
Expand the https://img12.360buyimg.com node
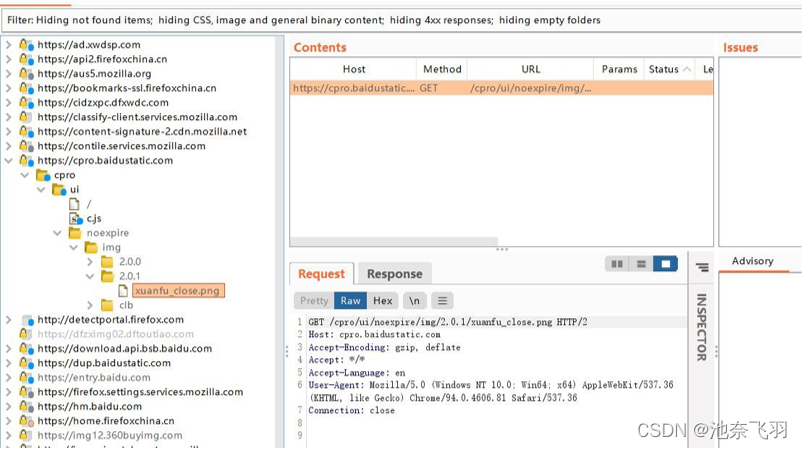(9, 436)
